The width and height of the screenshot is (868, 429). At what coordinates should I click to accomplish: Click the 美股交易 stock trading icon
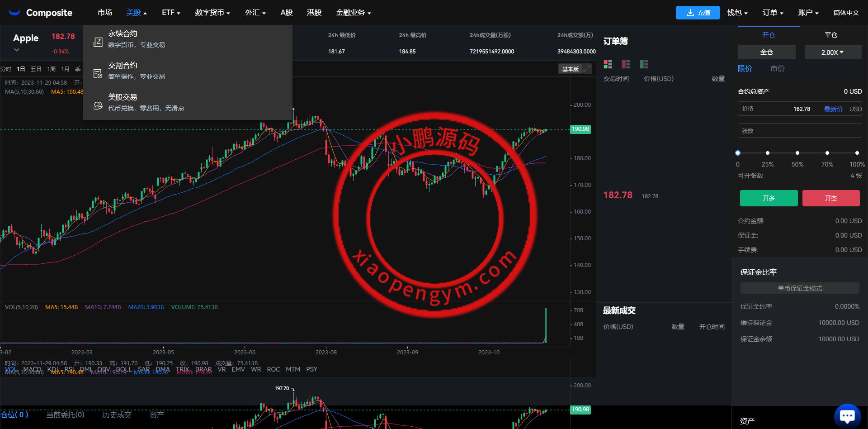tap(98, 105)
